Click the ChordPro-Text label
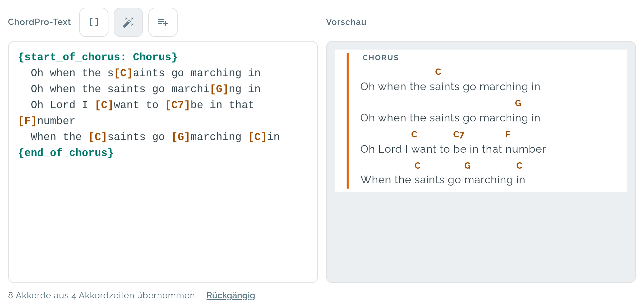Image resolution: width=644 pixels, height=308 pixels. coord(39,22)
